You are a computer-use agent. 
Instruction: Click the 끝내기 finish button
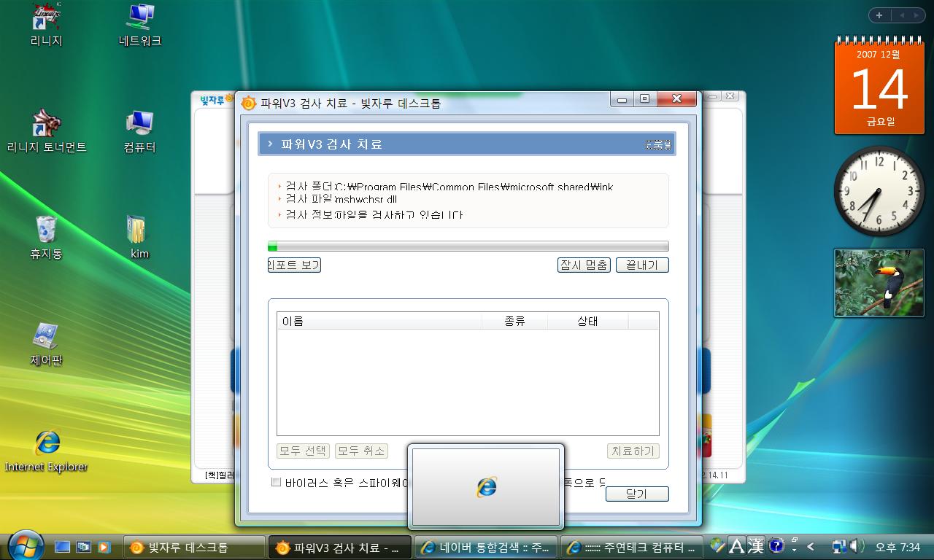click(642, 265)
